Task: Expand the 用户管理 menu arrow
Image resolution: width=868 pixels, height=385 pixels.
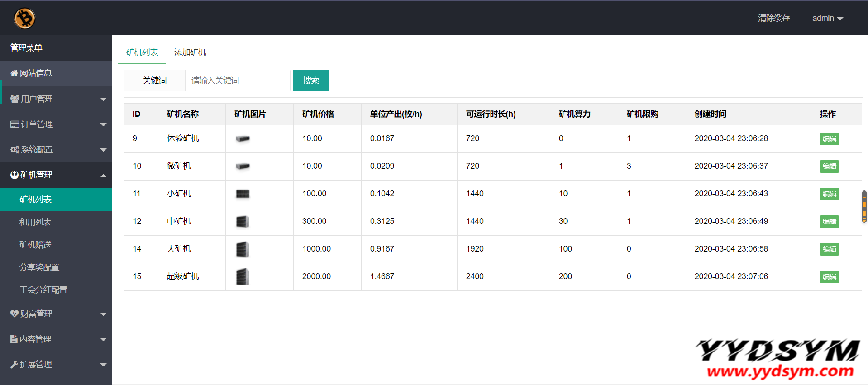Action: (x=103, y=99)
